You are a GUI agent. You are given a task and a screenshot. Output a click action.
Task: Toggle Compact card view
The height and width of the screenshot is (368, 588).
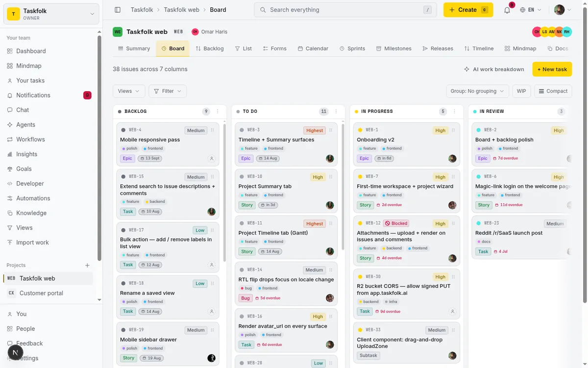tap(553, 91)
